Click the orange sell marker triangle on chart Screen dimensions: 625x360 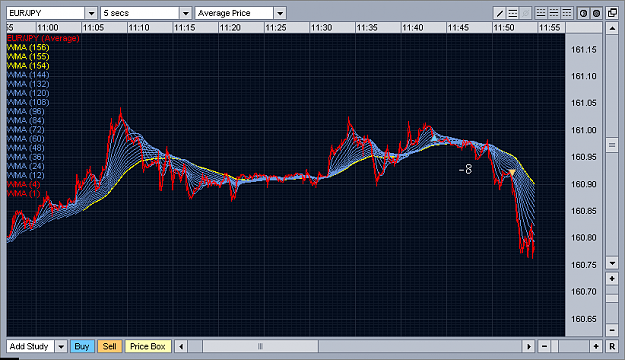coord(512,172)
